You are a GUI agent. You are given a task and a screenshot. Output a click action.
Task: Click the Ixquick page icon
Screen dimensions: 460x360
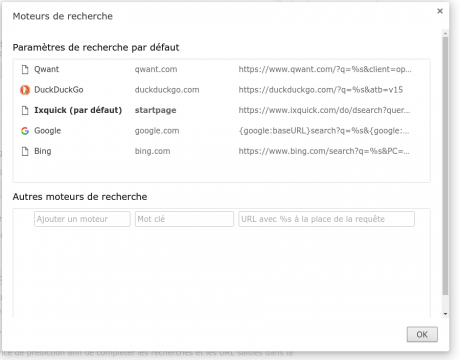click(x=25, y=110)
